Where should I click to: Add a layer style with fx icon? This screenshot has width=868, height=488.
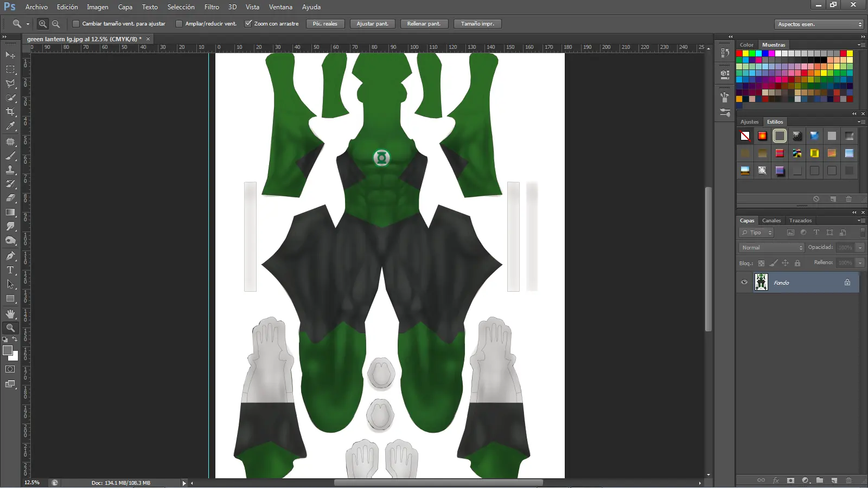pyautogui.click(x=776, y=480)
